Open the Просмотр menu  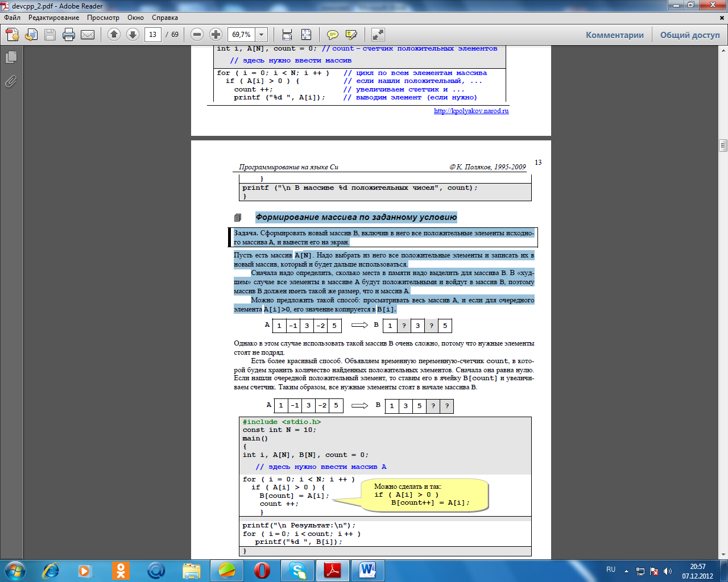(103, 18)
